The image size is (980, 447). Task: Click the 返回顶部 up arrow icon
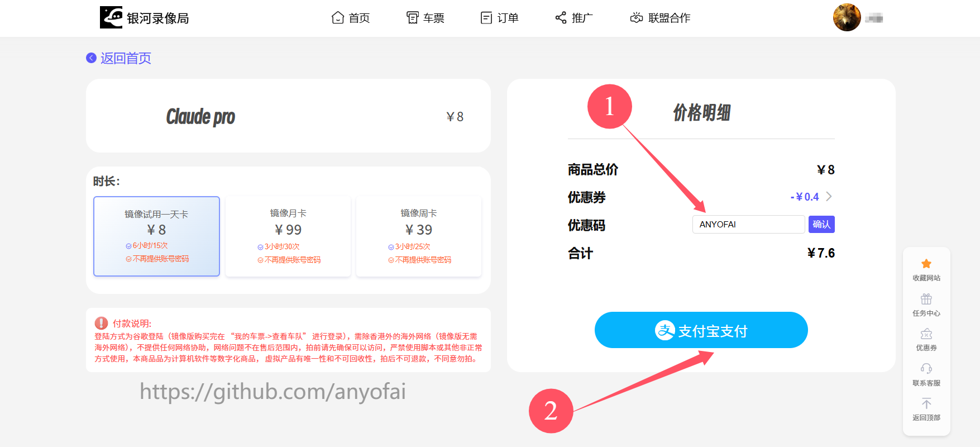pyautogui.click(x=926, y=403)
